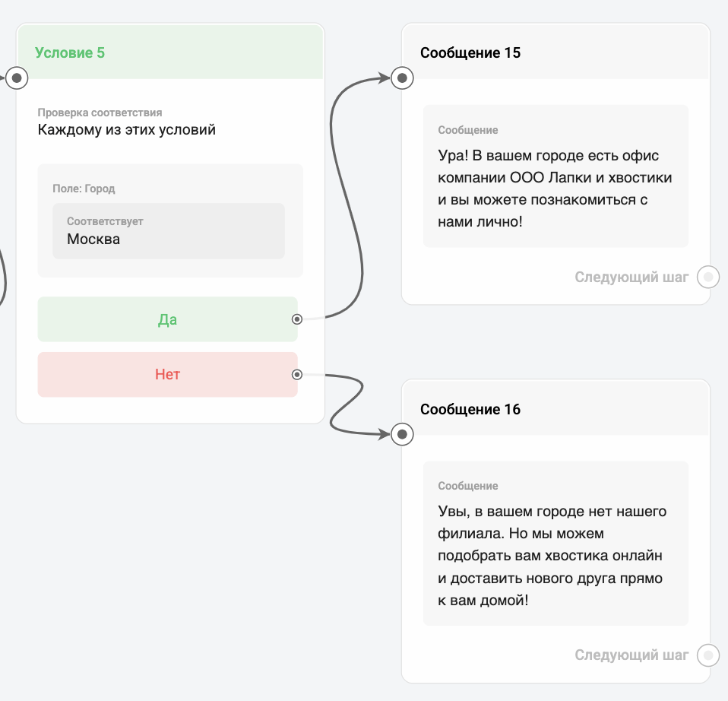
Task: Select the Сообщение 16 block header
Action: click(555, 409)
